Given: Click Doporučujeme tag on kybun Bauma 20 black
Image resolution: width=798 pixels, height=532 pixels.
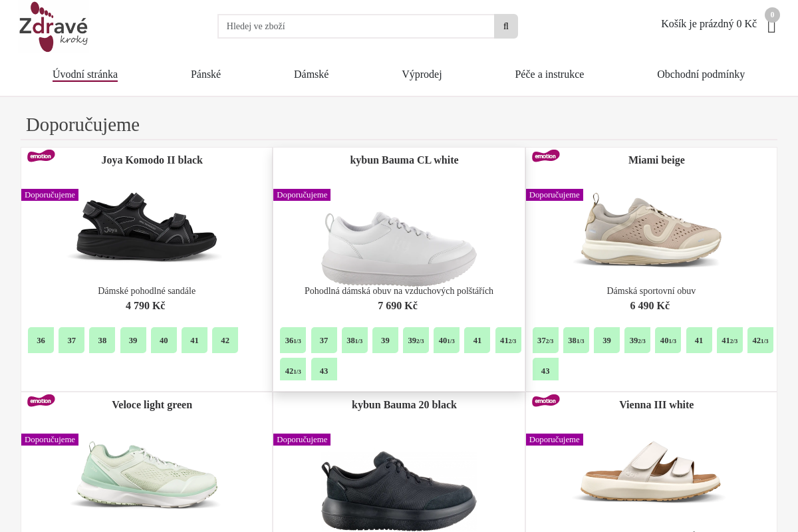Looking at the screenshot, I should coord(302,440).
